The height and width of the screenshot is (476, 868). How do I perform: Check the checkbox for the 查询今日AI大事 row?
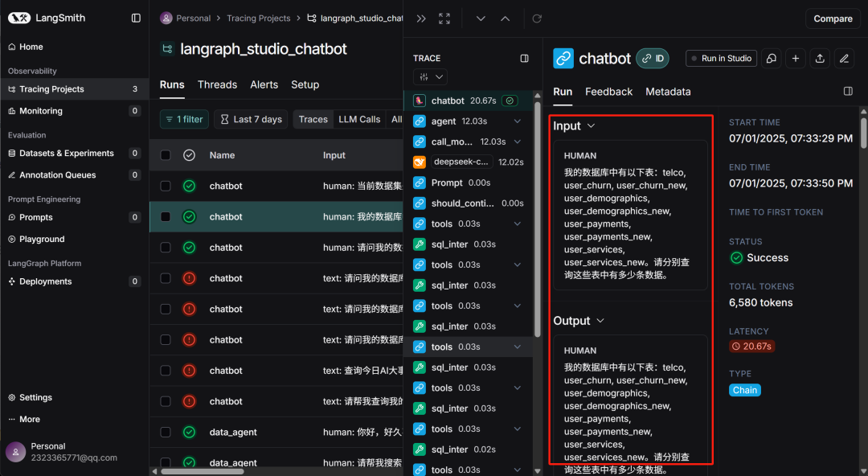(x=166, y=370)
